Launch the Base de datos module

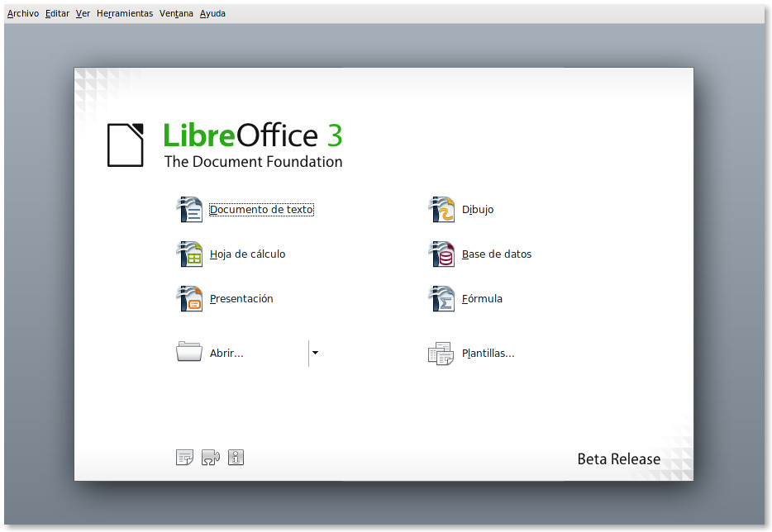click(496, 254)
